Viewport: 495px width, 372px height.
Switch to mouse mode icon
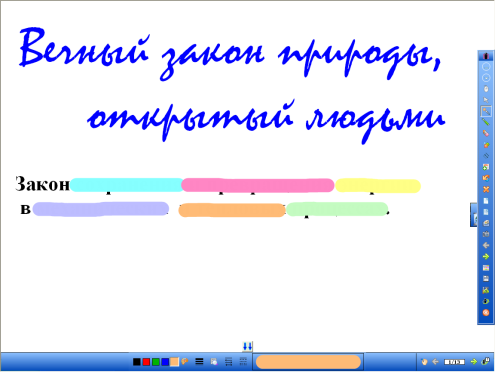[x=486, y=89]
